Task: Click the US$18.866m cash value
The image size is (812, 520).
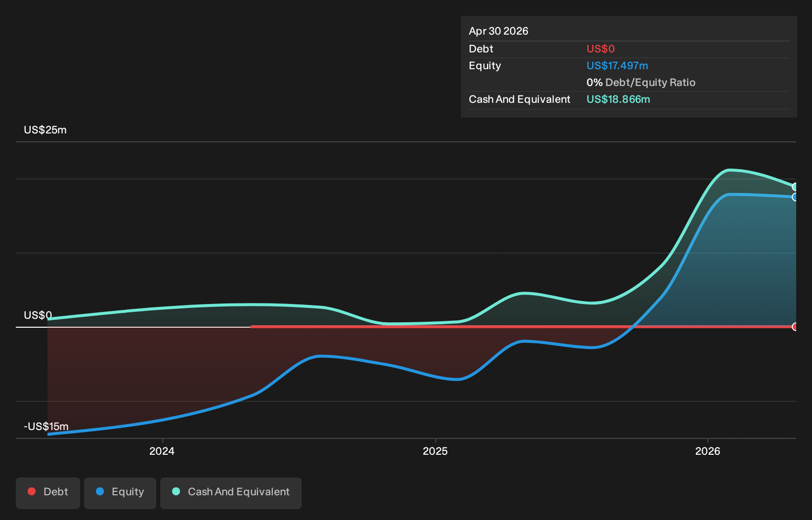Action: pyautogui.click(x=618, y=99)
